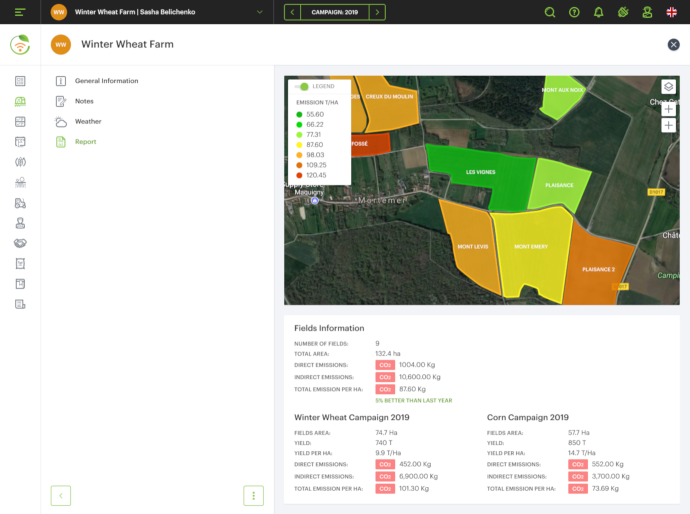Click the search magnifier icon
The width and height of the screenshot is (690, 514).
(x=550, y=12)
